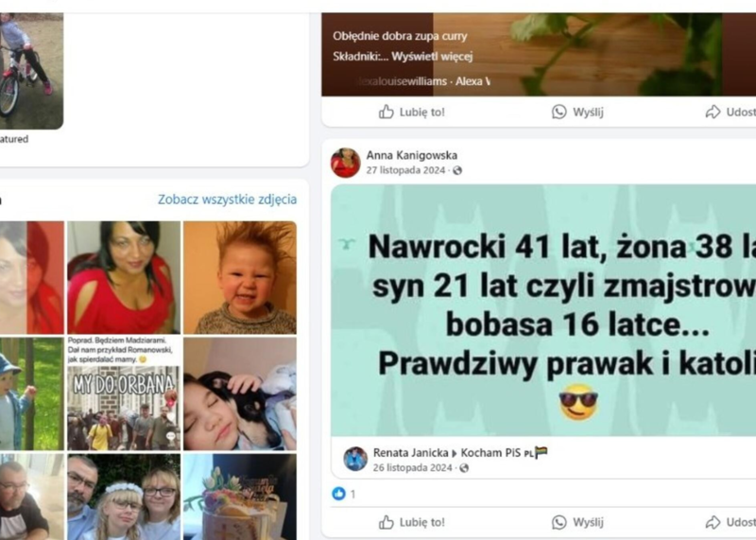Open the Kocham PiS group link
Viewport: 756px width, 540px height.
(490, 453)
